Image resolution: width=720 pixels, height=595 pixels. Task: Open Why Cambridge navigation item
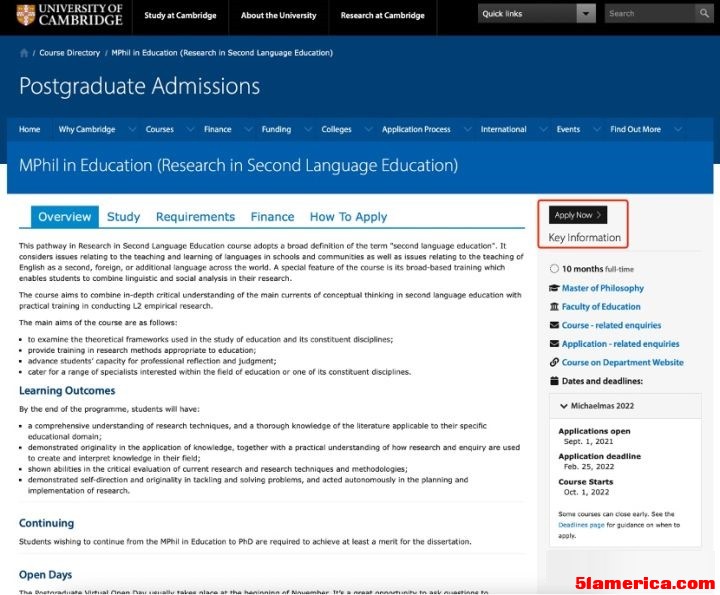pos(87,129)
